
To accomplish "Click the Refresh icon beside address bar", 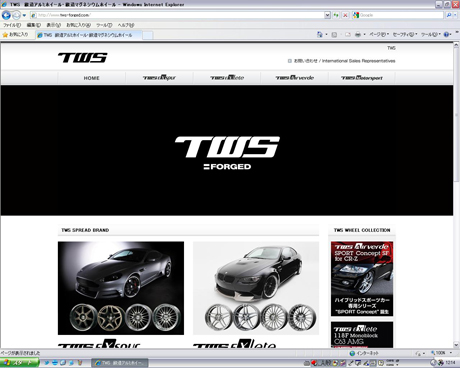I will click(x=336, y=15).
